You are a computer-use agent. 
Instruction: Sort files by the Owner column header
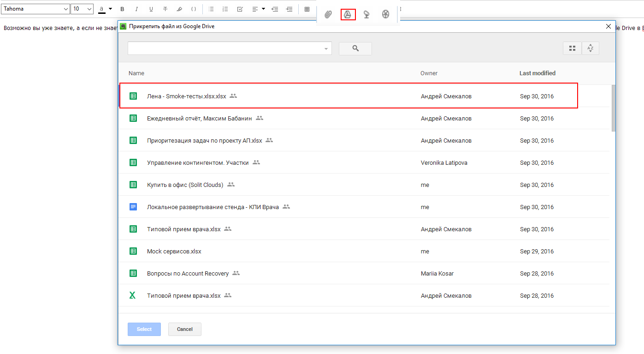(x=429, y=73)
